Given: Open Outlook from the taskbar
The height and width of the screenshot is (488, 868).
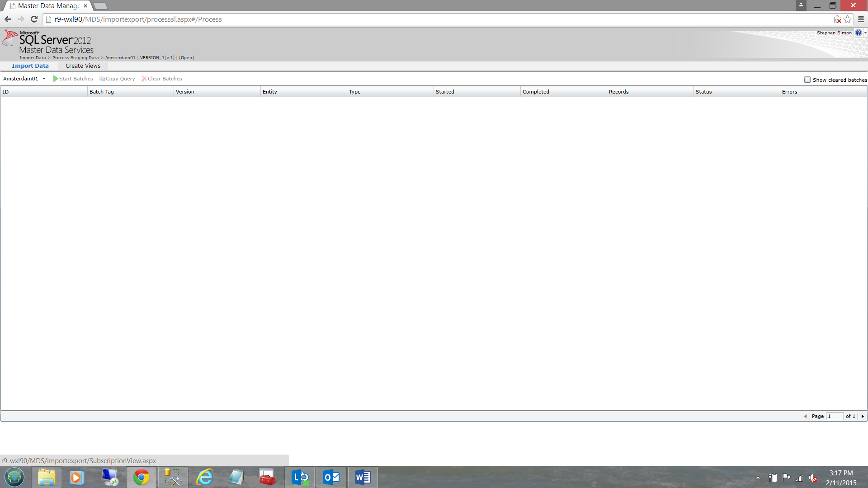Looking at the screenshot, I should tap(331, 477).
